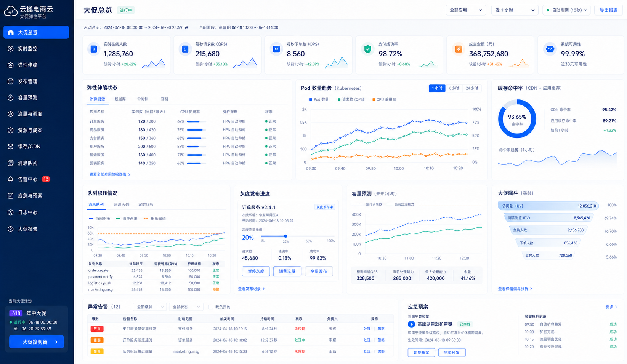Expand 更多 in 应急预案 panel
The image size is (627, 364).
pyautogui.click(x=611, y=307)
